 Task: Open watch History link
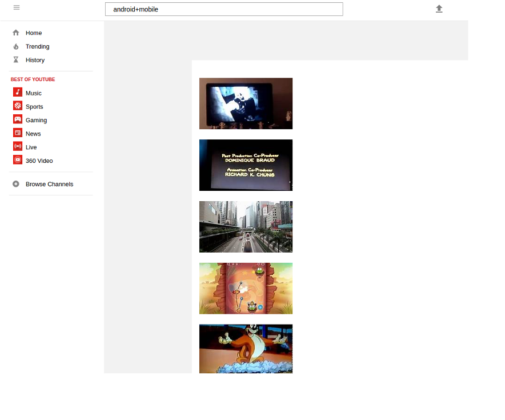click(35, 60)
